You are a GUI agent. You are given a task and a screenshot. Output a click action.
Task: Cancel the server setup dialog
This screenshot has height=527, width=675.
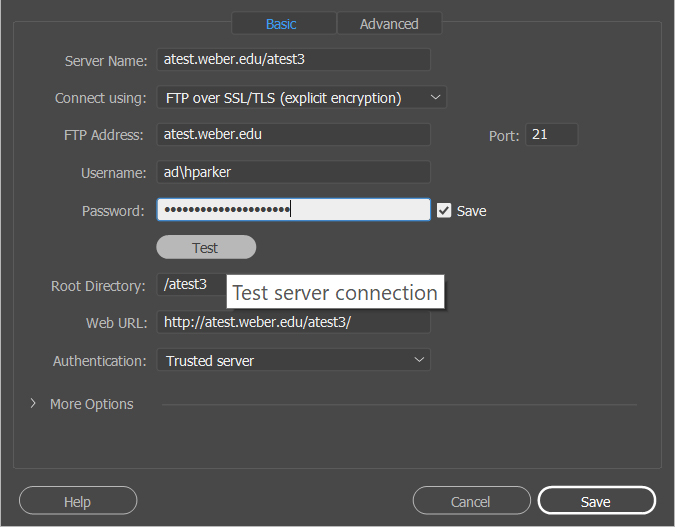[x=471, y=501]
